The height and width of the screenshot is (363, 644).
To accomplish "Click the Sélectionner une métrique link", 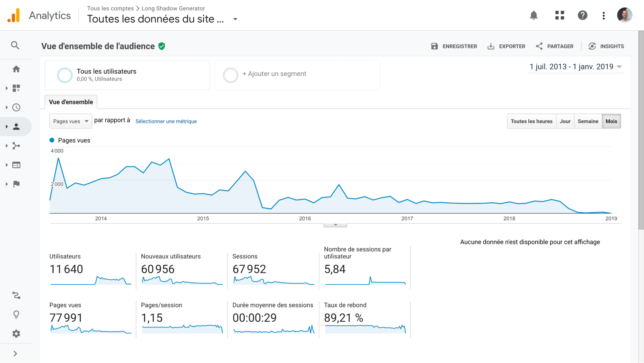I will (x=166, y=121).
